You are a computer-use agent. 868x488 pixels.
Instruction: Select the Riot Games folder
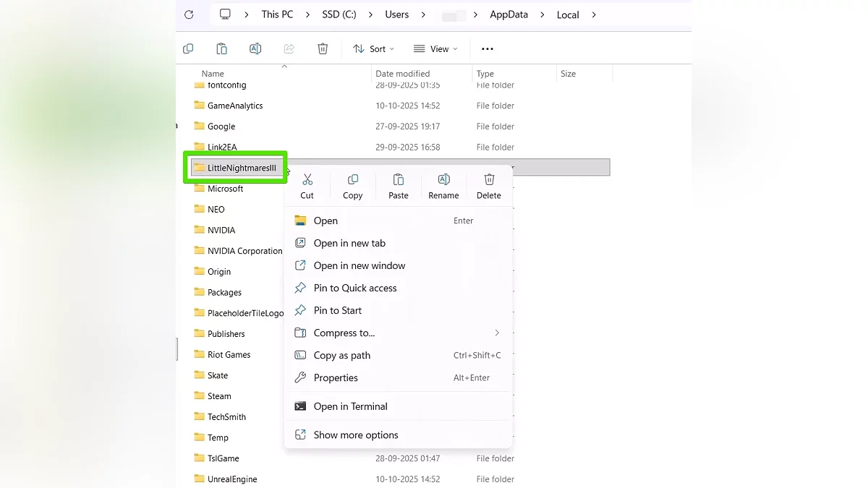coord(229,355)
